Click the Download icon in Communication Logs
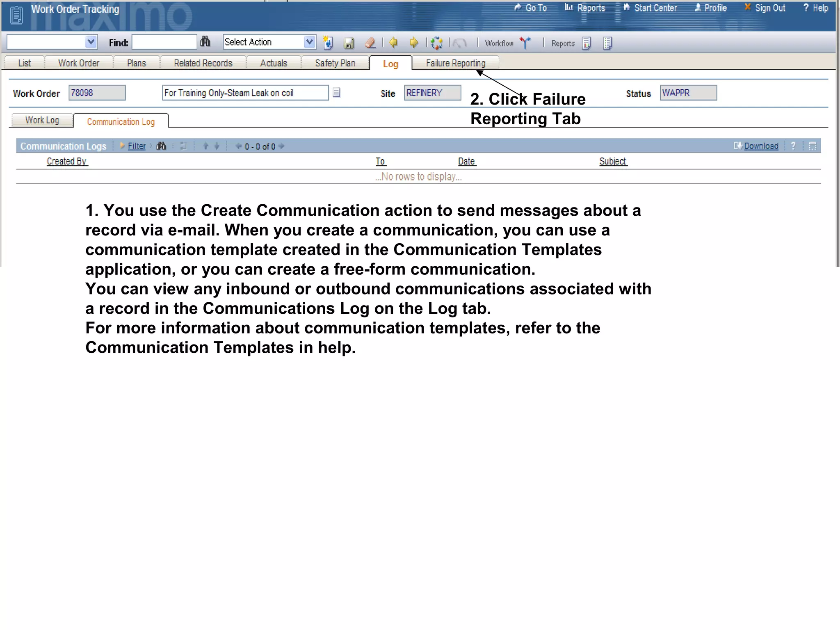The height and width of the screenshot is (630, 840). click(x=738, y=146)
